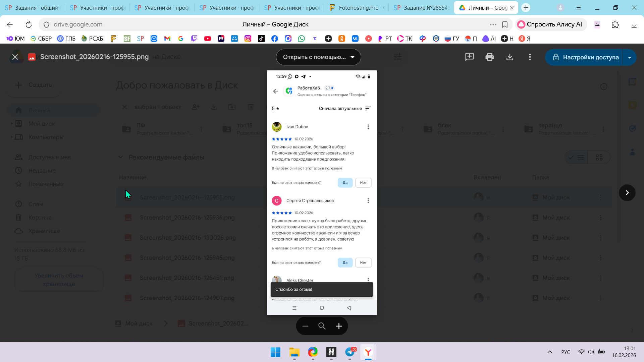644x362 pixels.
Task: Download the Screenshot_20260216-125955.png file
Action: [509, 57]
